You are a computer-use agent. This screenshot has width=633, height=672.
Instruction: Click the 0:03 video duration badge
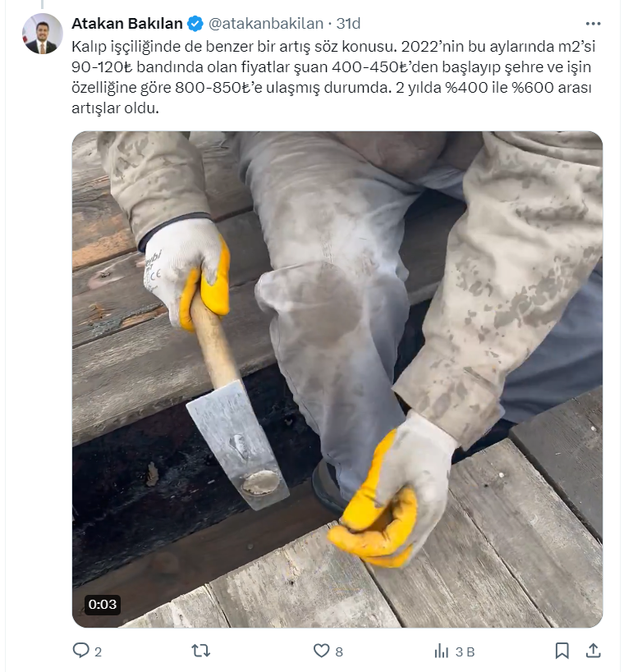pyautogui.click(x=103, y=604)
